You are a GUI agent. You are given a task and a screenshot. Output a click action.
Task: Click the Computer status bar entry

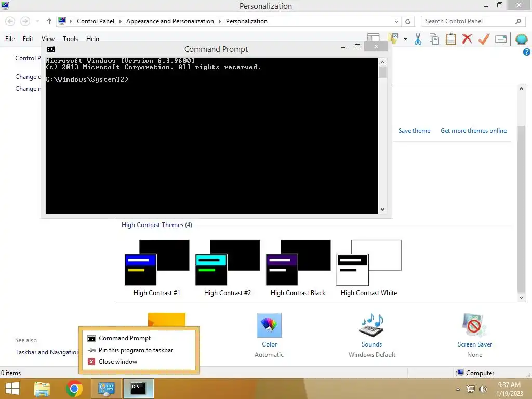475,373
